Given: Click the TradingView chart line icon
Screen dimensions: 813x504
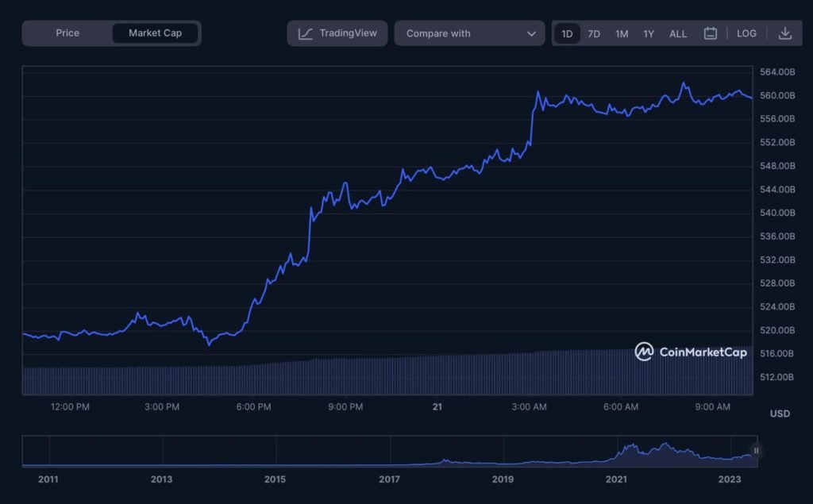Looking at the screenshot, I should [x=306, y=33].
